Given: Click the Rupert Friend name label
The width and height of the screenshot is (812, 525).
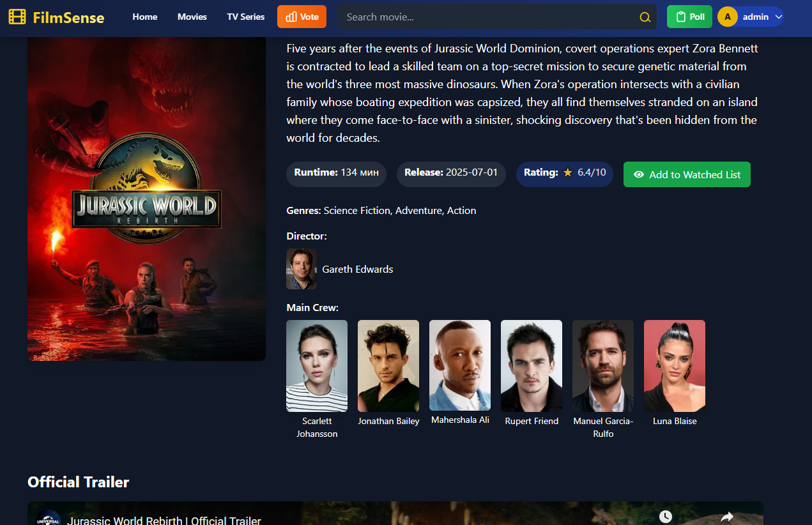Looking at the screenshot, I should pyautogui.click(x=532, y=421).
